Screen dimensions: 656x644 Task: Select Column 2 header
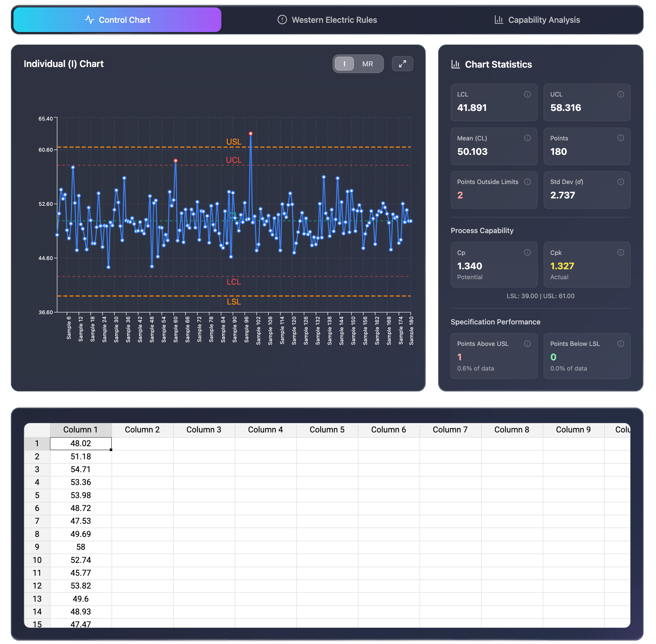[142, 430]
